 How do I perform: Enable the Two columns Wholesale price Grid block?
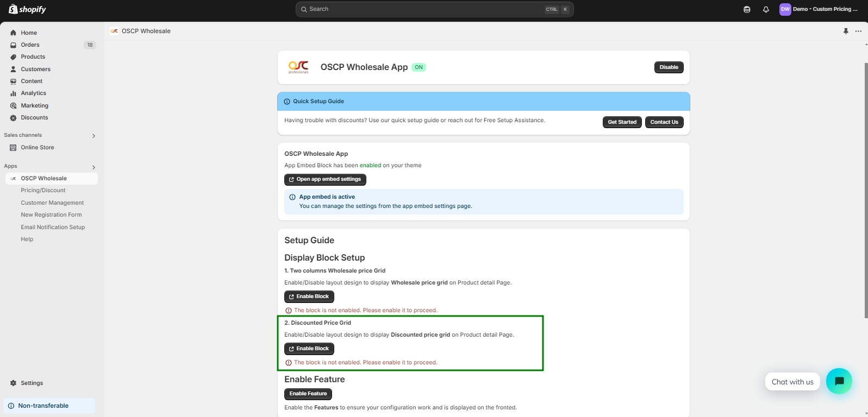coord(309,296)
